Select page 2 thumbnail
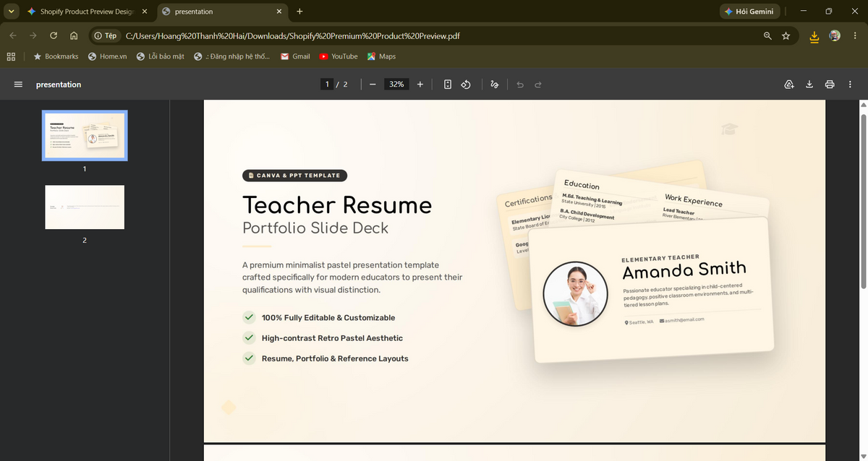This screenshot has width=868, height=461. [x=85, y=207]
